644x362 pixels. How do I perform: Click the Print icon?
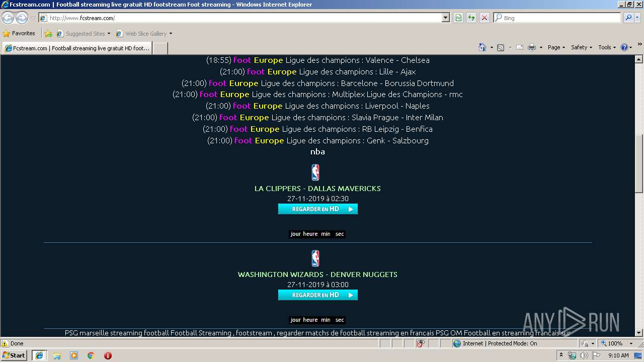(532, 47)
